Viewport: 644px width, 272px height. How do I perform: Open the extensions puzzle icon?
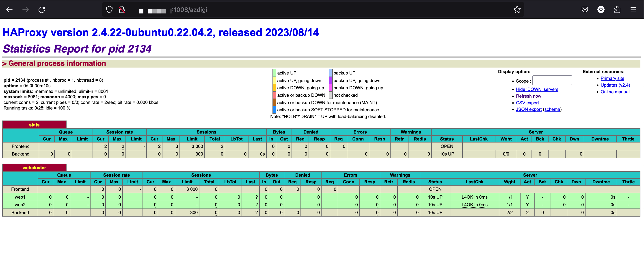(x=617, y=10)
